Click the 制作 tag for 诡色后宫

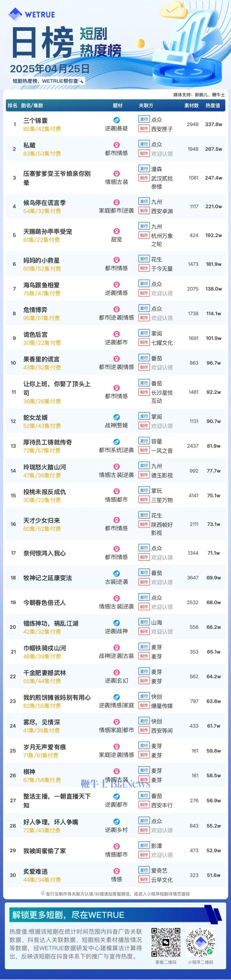point(144,342)
